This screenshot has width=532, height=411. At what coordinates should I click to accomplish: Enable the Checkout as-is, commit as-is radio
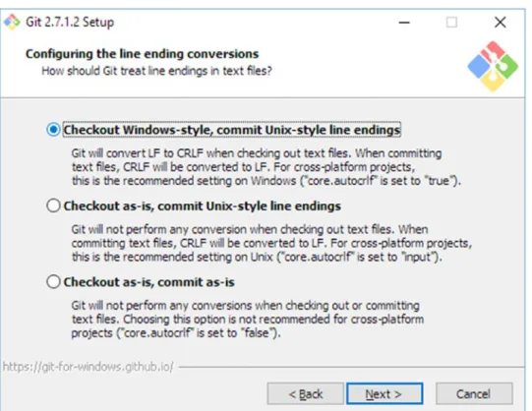tap(54, 281)
